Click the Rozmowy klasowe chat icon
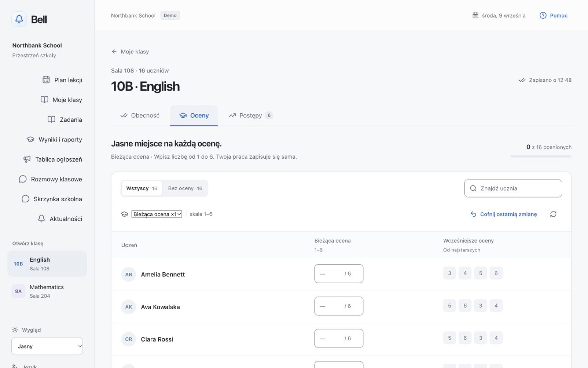This screenshot has height=368, width=588. 23,179
